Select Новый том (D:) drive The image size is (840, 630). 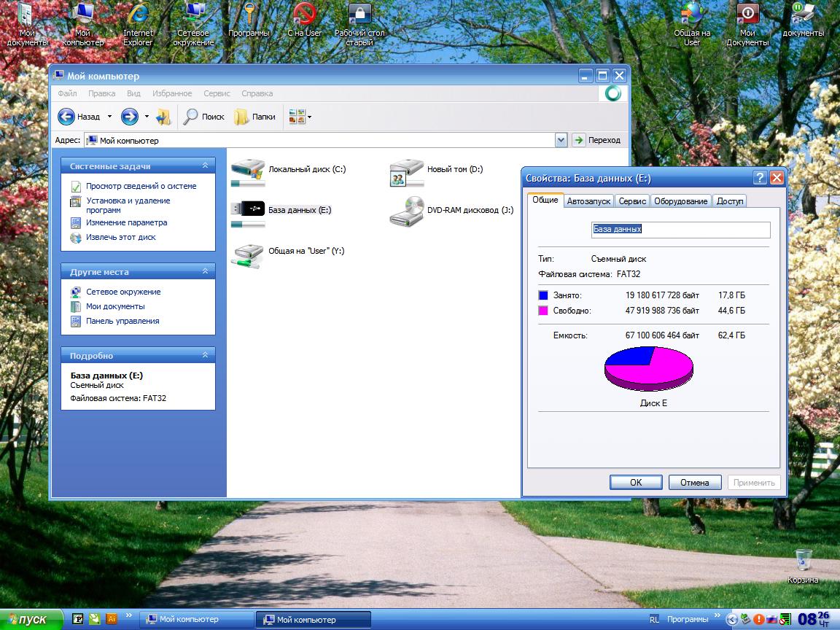pyautogui.click(x=436, y=173)
